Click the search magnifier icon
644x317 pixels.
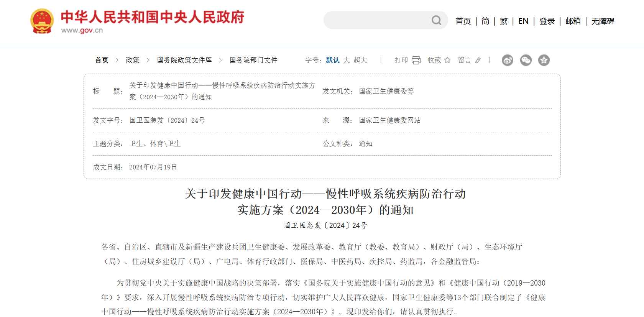pyautogui.click(x=436, y=20)
